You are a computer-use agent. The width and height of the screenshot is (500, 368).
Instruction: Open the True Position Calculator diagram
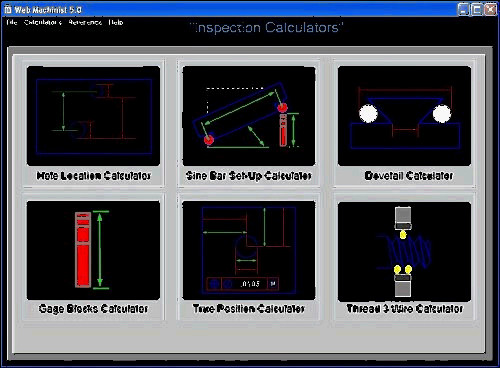pos(249,250)
